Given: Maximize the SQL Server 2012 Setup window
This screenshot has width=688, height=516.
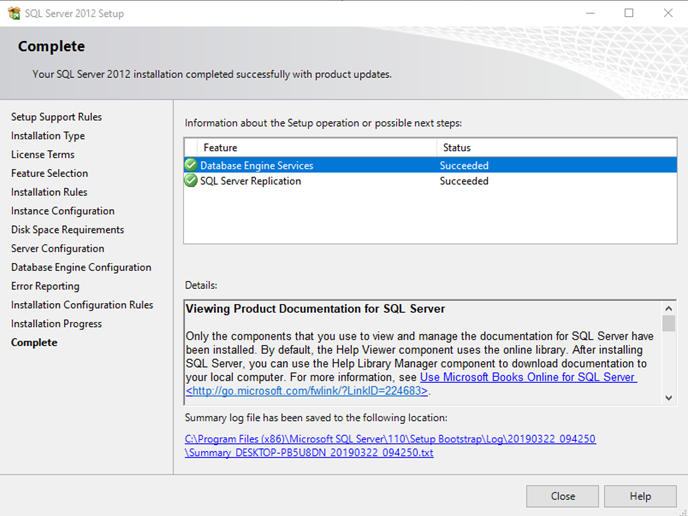Looking at the screenshot, I should 629,13.
